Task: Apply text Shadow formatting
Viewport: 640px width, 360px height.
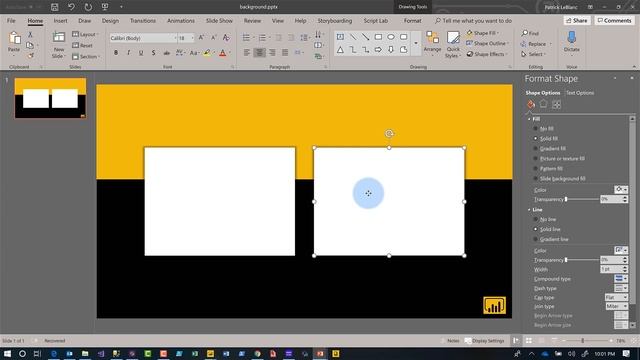Action: (153, 53)
